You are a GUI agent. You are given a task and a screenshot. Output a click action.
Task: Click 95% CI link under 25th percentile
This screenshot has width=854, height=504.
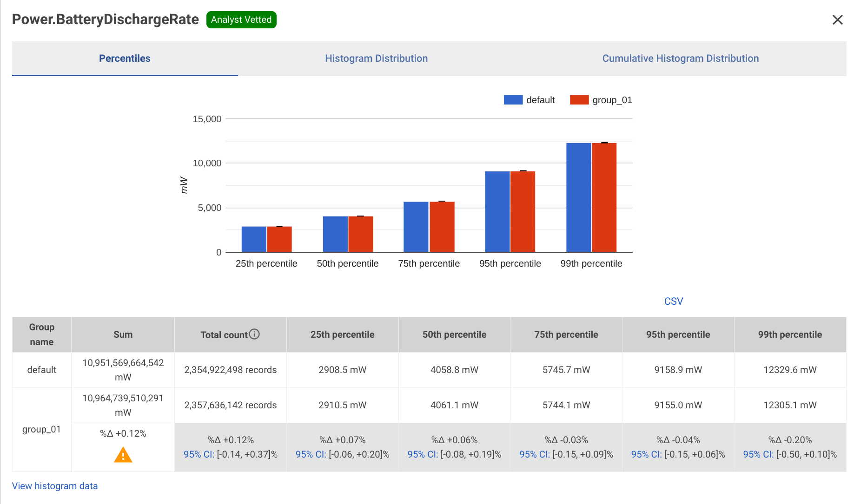click(311, 454)
